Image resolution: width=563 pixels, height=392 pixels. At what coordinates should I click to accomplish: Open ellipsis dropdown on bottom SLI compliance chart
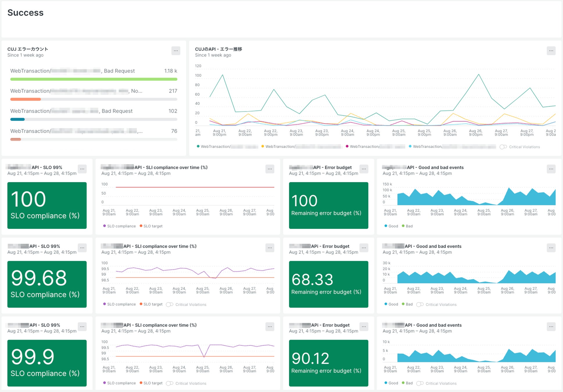pyautogui.click(x=270, y=327)
